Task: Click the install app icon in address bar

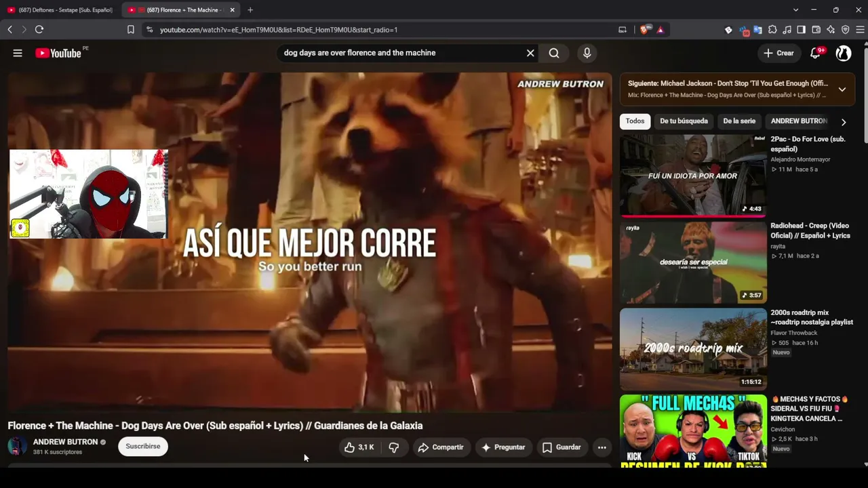Action: (x=623, y=30)
